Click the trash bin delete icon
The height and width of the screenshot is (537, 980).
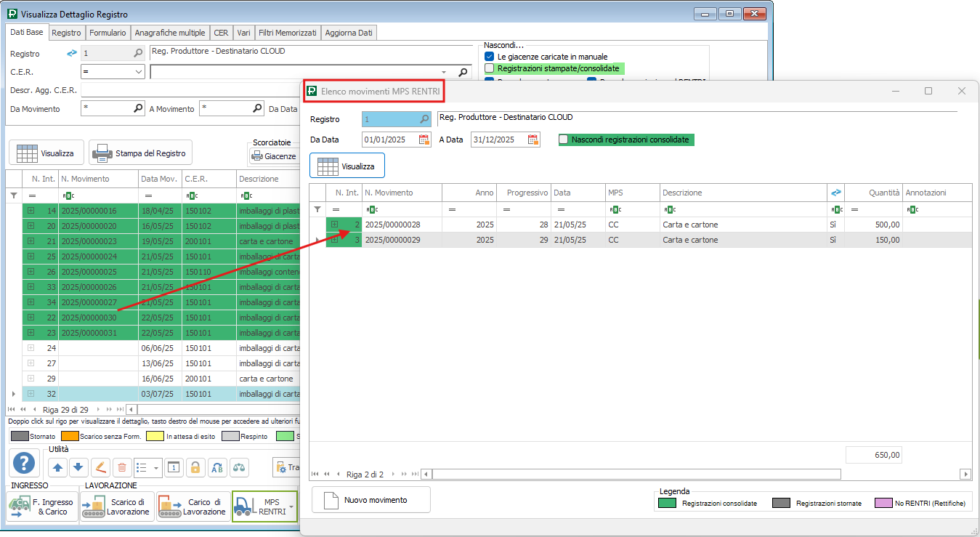(x=122, y=468)
